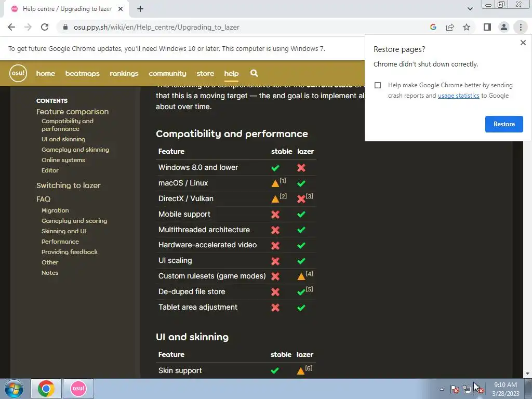Open the community menu
The width and height of the screenshot is (532, 399).
[x=167, y=73]
